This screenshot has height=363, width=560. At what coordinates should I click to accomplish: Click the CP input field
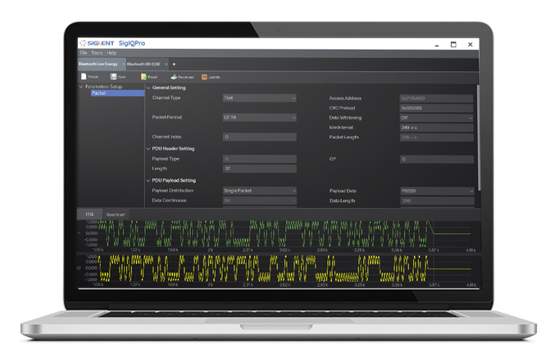coord(437,159)
